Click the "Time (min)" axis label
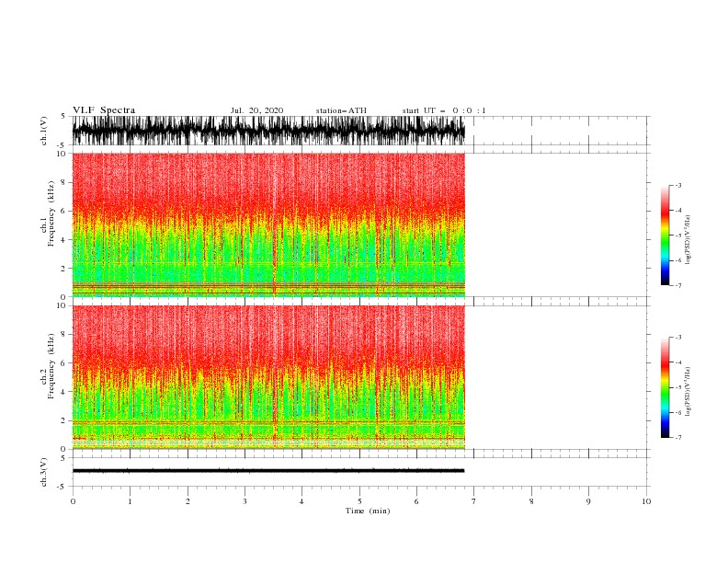Viewport: 728px width, 563px height. pyautogui.click(x=368, y=511)
